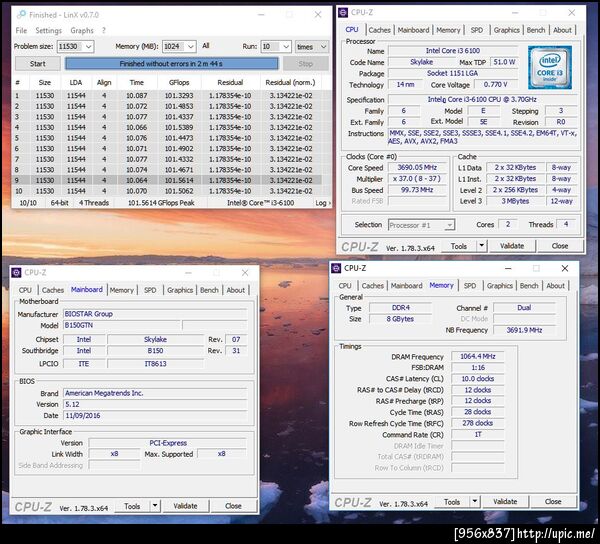Switch to Bench tab in top-right CPU-Z window
Image resolution: width=600 pixels, height=544 pixels.
click(536, 30)
